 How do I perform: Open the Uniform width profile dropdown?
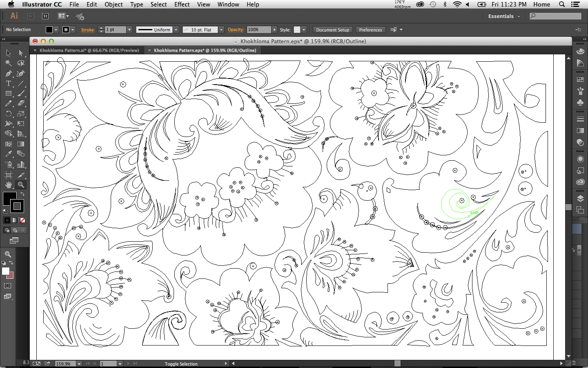tap(176, 30)
